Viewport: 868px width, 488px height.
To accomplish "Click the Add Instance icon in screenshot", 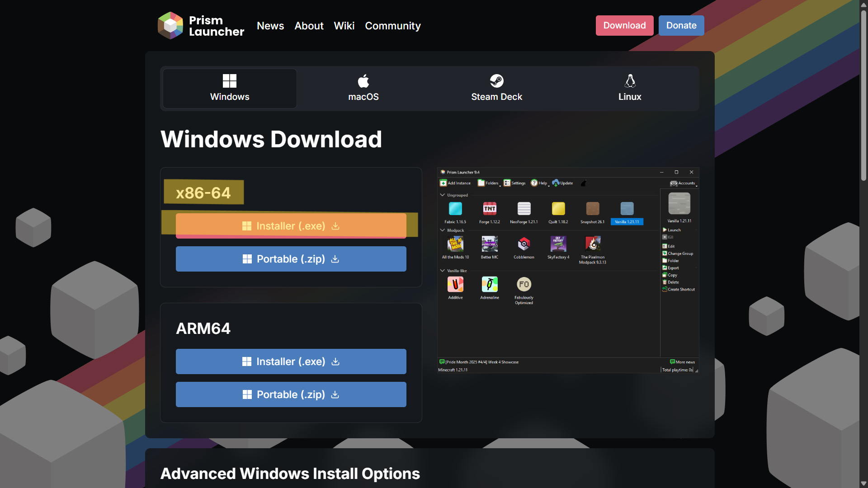I will 443,183.
